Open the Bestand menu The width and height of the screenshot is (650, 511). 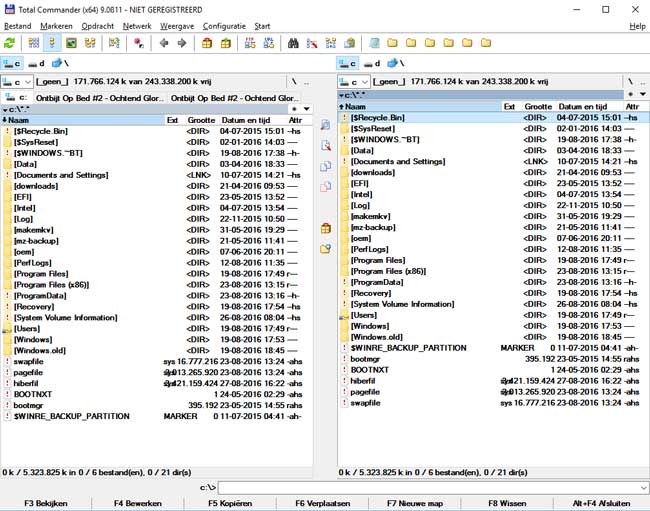pyautogui.click(x=17, y=26)
